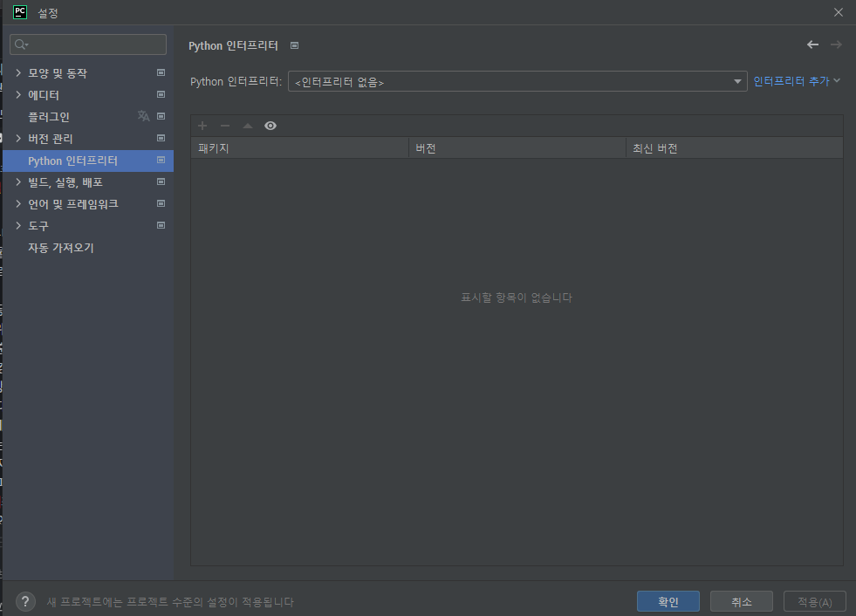Click the 빌드, 실행, 배포 tree label
The width and height of the screenshot is (856, 616).
[65, 182]
